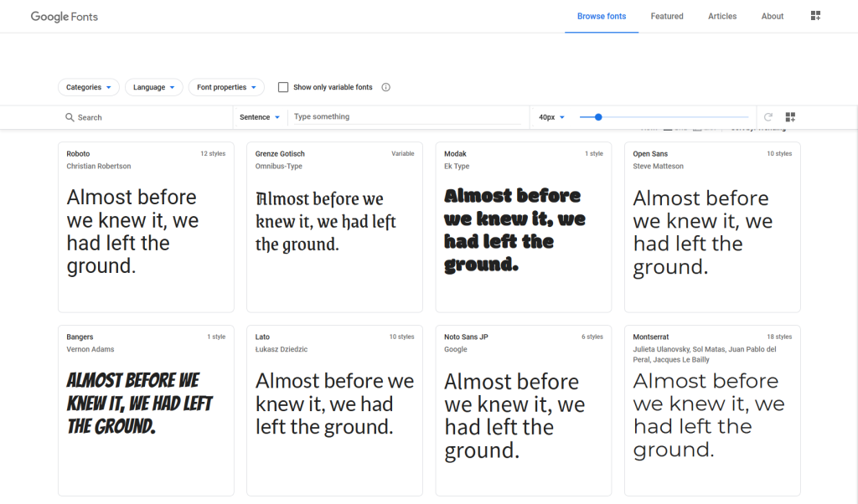Open the About page

(x=772, y=16)
